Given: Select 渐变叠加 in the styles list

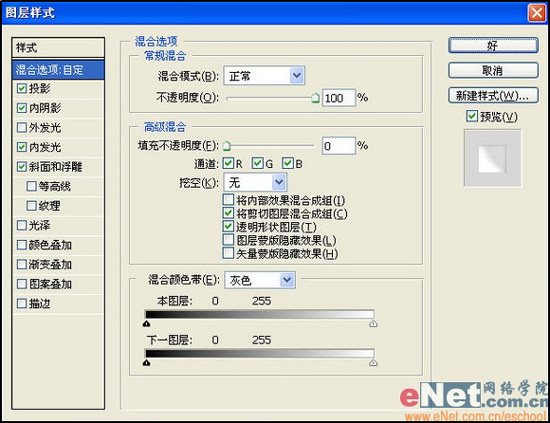Looking at the screenshot, I should click(50, 264).
